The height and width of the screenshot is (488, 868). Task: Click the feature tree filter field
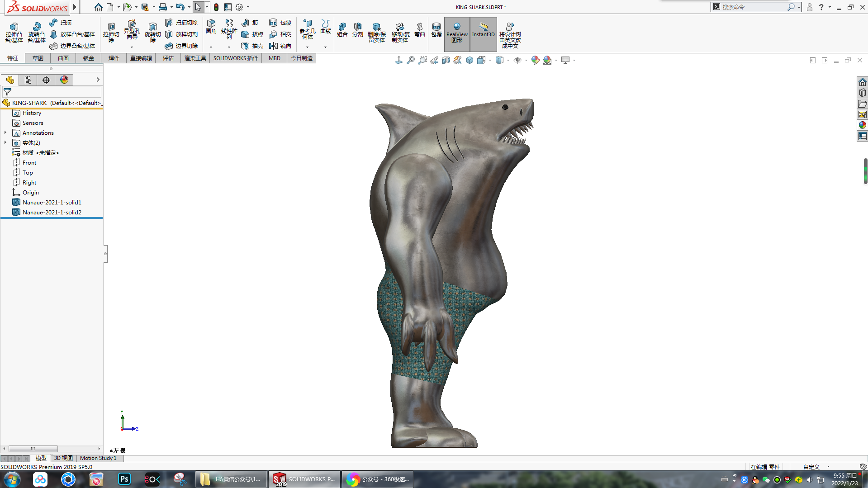tap(52, 92)
